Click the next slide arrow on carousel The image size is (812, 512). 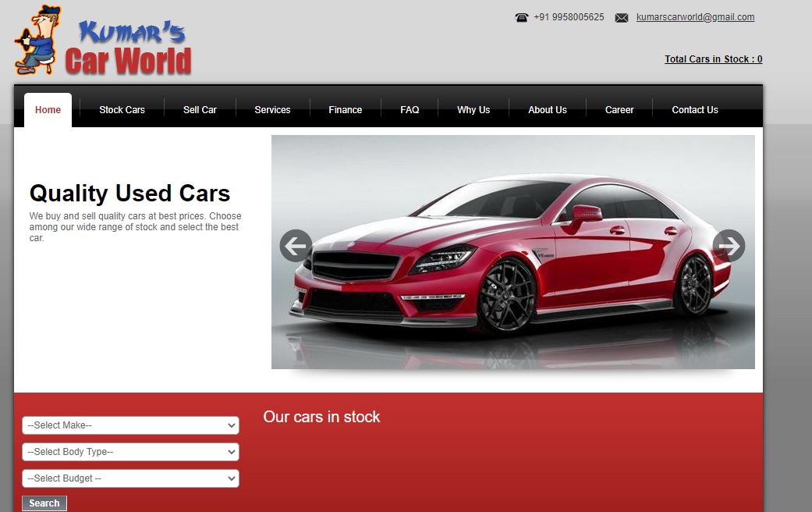(729, 246)
